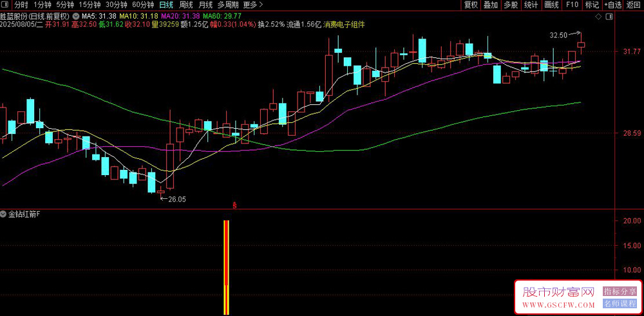The image size is (644, 316).
Task: Click the MA20: 31.38 label
Action: [180, 17]
